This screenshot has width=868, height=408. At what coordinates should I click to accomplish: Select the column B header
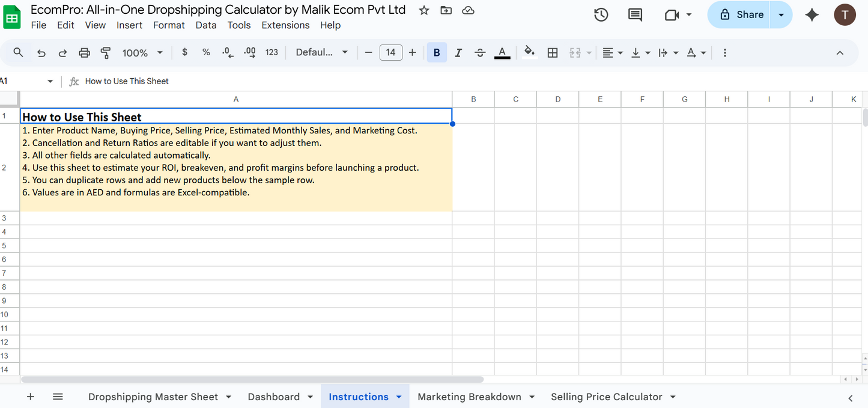473,99
